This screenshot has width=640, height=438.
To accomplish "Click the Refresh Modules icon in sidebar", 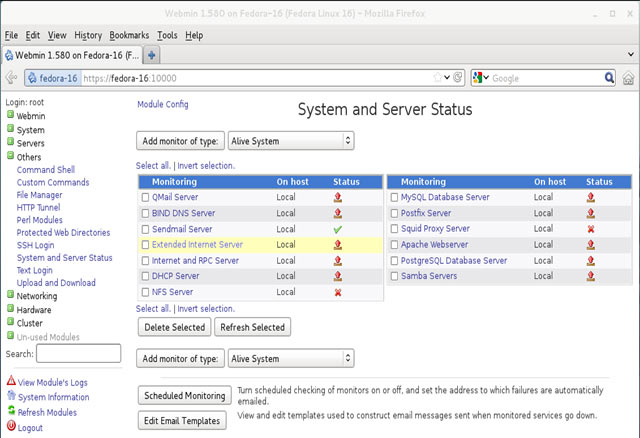I will 11,412.
